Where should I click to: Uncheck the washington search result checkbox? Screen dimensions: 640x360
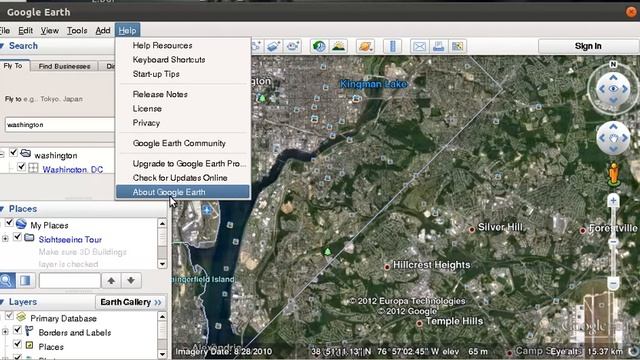tap(13, 153)
